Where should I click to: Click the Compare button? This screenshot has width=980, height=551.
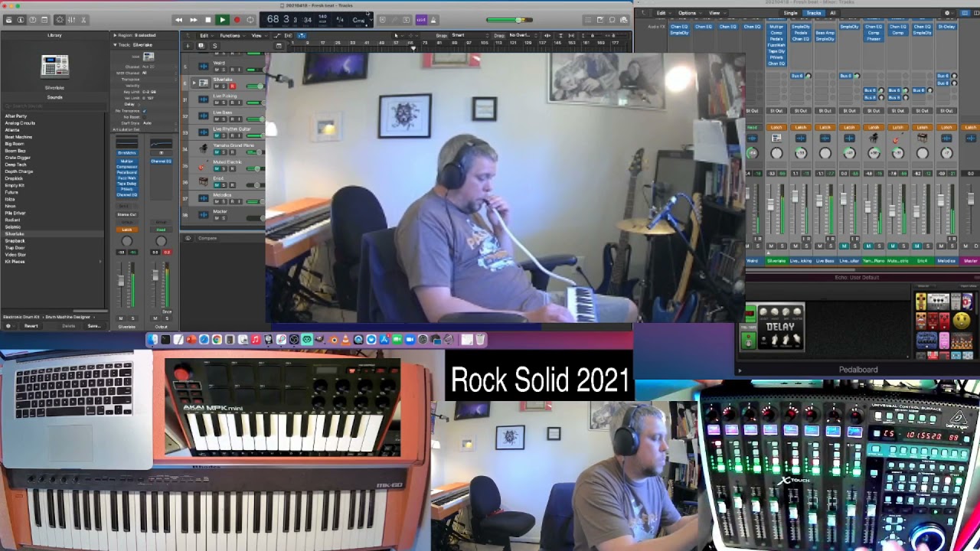207,238
